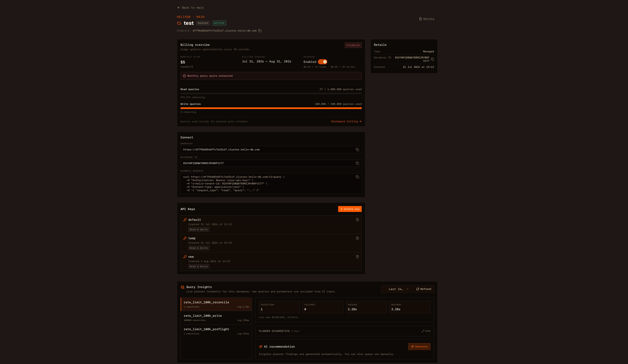Click the DISABLED billing badge
Image resolution: width=628 pixels, height=364 pixels.
click(353, 45)
